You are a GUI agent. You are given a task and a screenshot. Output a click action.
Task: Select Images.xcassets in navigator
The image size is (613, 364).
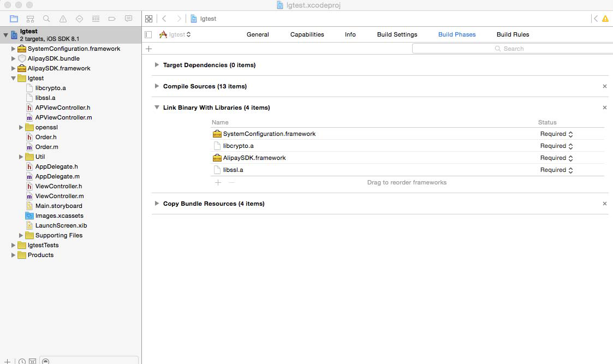click(x=59, y=216)
